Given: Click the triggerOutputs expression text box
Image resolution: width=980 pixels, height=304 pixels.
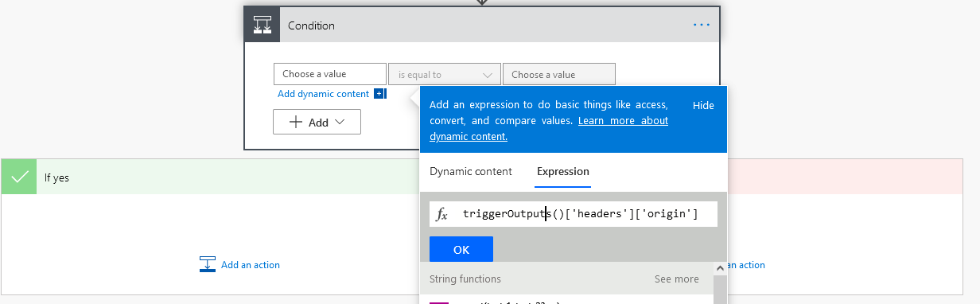Looking at the screenshot, I should [x=574, y=214].
